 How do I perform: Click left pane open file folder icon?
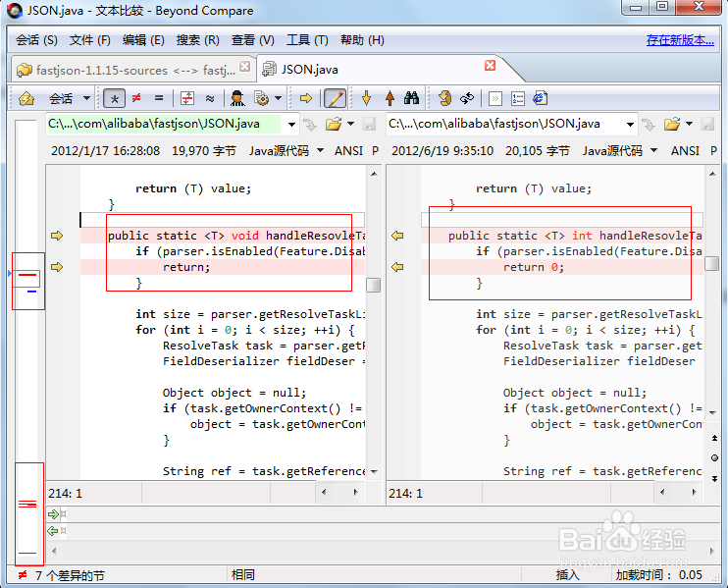pos(333,124)
